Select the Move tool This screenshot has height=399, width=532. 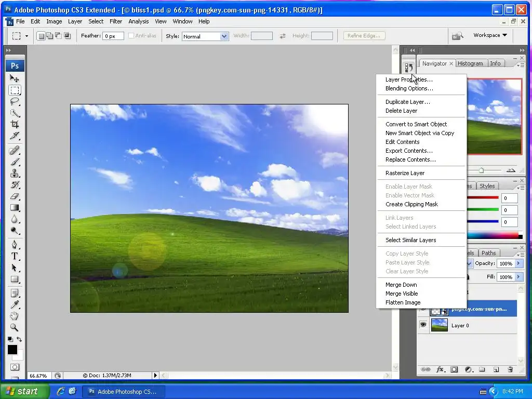pyautogui.click(x=15, y=79)
